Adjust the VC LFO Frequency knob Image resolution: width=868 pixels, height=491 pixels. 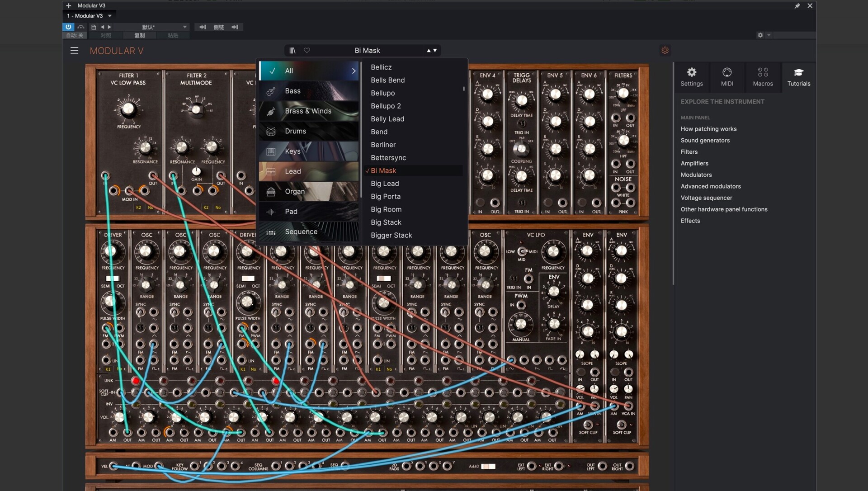[553, 252]
